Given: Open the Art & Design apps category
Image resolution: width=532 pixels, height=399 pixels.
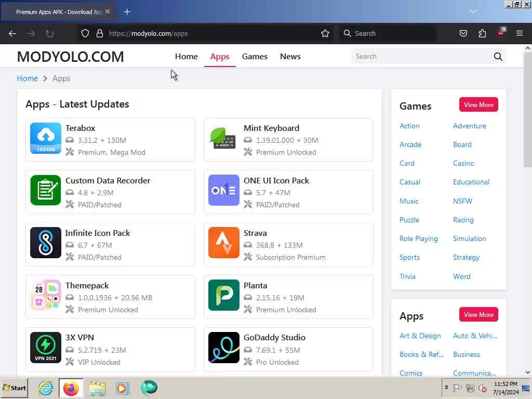Looking at the screenshot, I should (x=420, y=336).
